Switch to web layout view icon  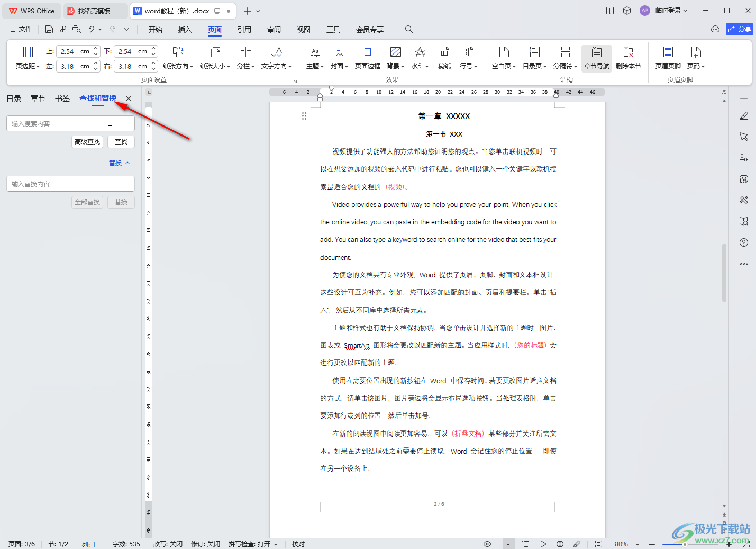click(x=560, y=544)
